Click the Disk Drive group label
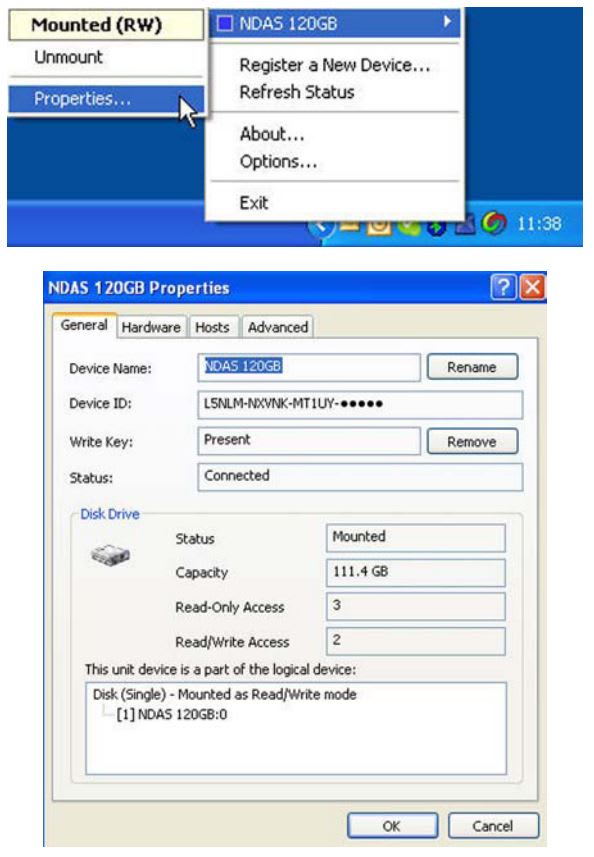 (110, 514)
